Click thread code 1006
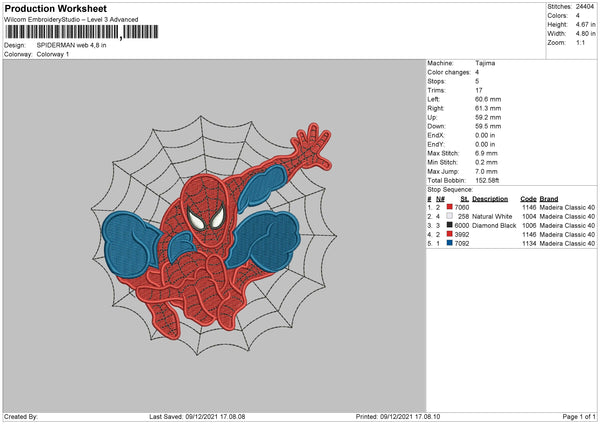The image size is (600, 424). [529, 225]
